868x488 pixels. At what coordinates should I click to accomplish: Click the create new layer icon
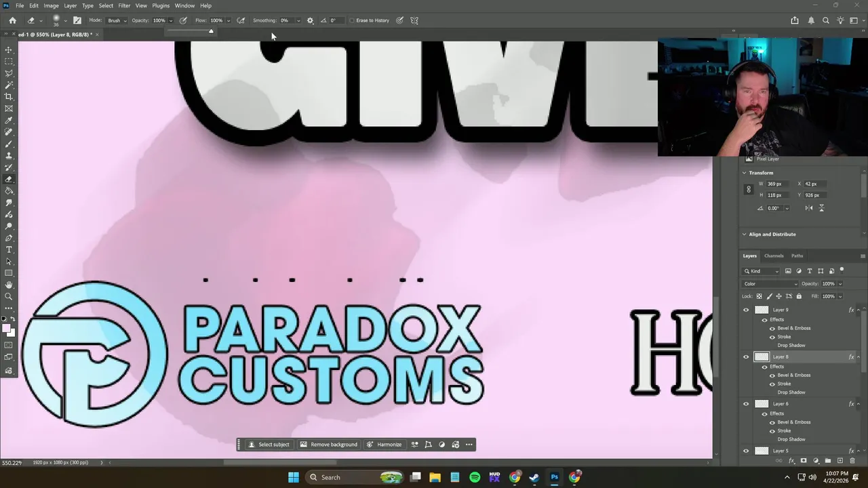tap(840, 461)
